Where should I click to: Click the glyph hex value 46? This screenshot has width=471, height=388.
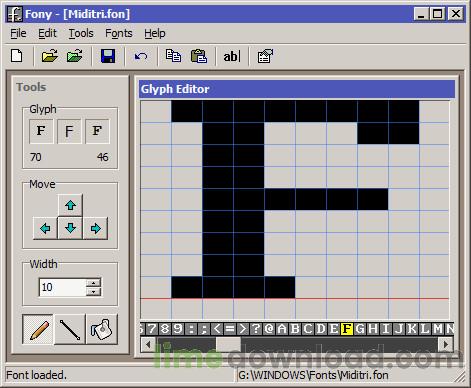click(x=103, y=157)
